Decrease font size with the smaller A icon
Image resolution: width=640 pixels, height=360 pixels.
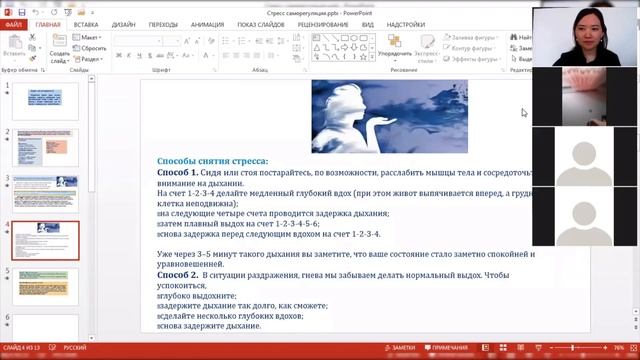pyautogui.click(x=198, y=41)
